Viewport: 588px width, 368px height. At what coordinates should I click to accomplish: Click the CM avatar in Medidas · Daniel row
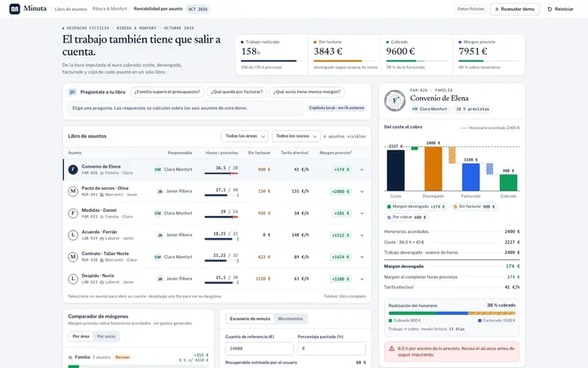coord(158,213)
